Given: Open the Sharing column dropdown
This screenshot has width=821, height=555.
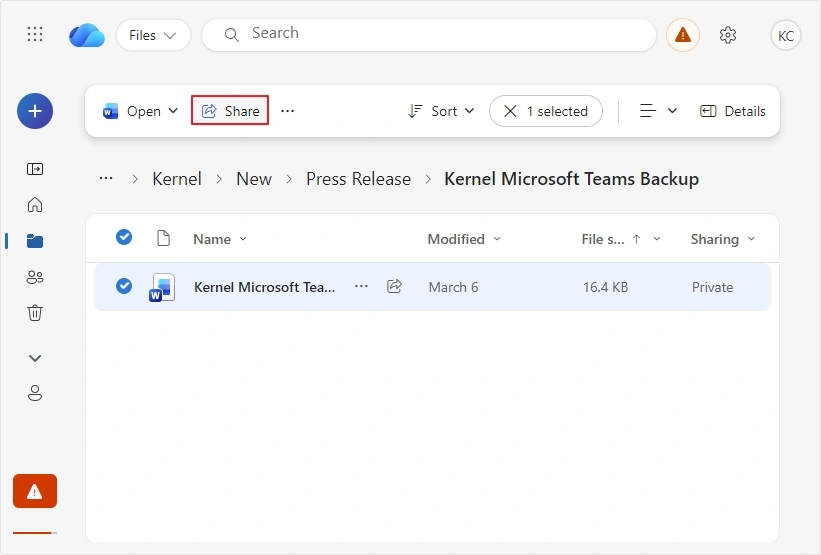Looking at the screenshot, I should click(x=751, y=239).
